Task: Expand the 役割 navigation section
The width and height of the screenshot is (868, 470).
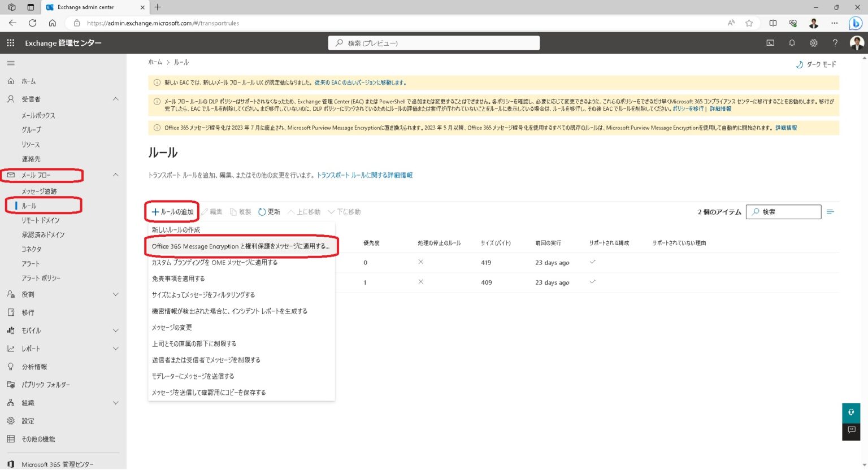Action: click(116, 294)
